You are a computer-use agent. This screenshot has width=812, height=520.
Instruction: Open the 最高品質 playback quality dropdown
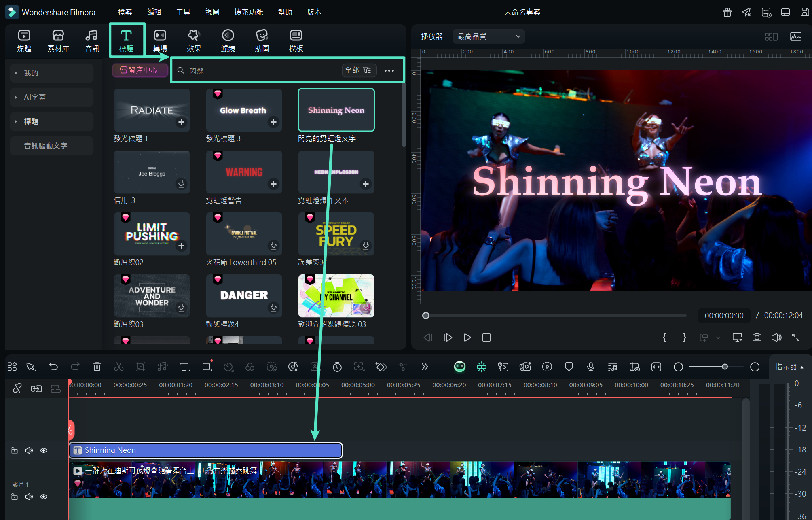click(488, 36)
